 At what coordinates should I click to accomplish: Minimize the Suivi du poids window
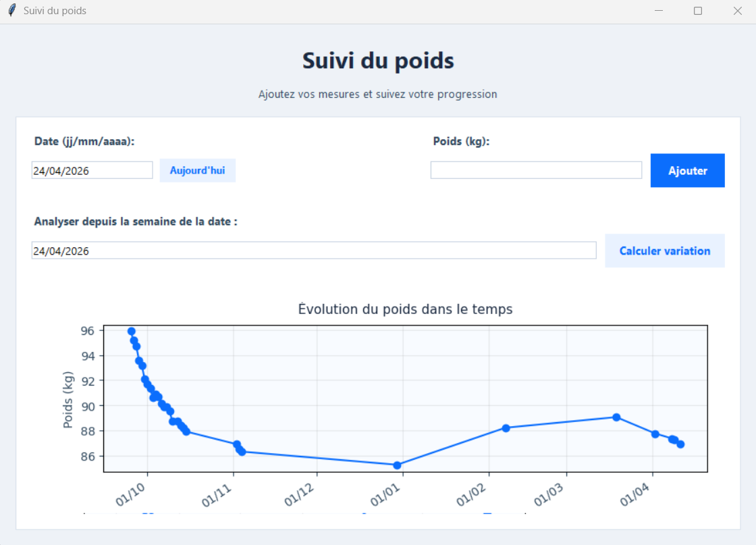657,11
